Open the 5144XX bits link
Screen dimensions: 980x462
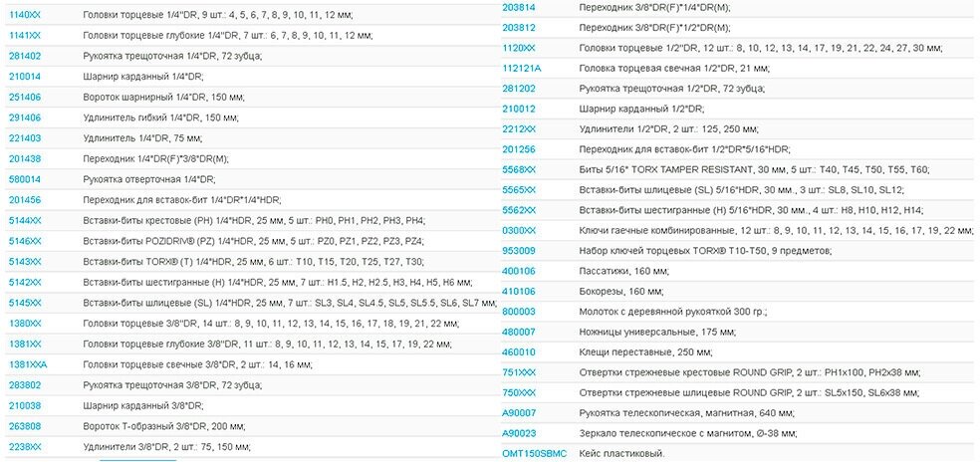[x=25, y=221]
